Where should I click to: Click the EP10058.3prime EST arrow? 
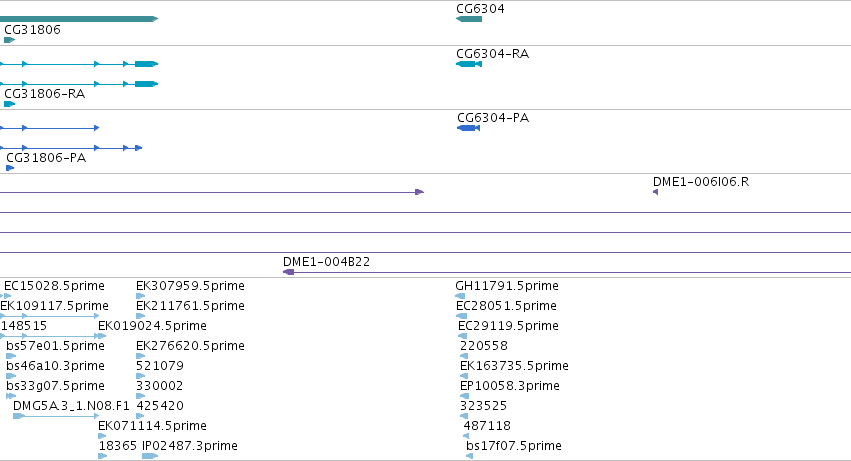[x=464, y=396]
